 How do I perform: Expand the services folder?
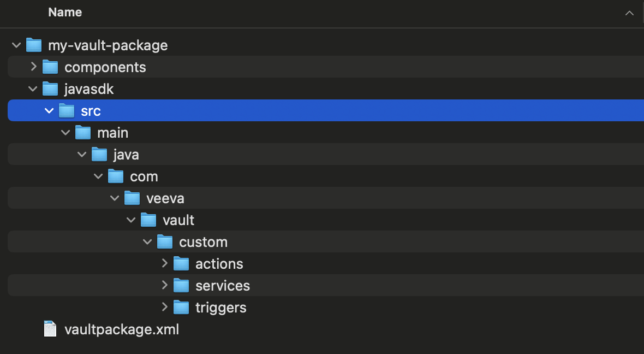(164, 285)
